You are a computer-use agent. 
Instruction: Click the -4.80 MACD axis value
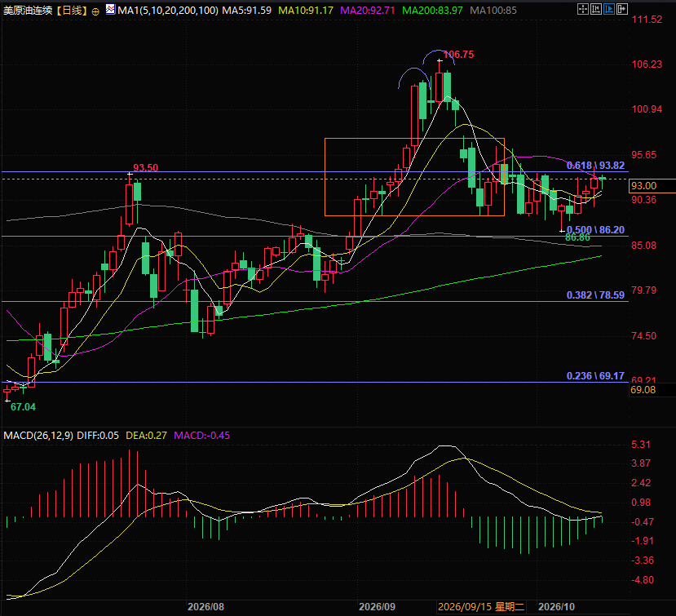(x=643, y=580)
